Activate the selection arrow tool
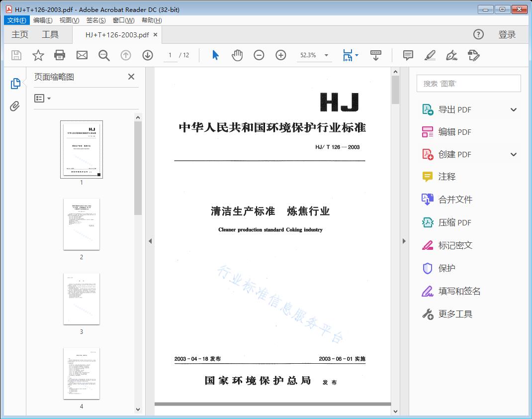This screenshot has height=419, width=532. (x=215, y=55)
